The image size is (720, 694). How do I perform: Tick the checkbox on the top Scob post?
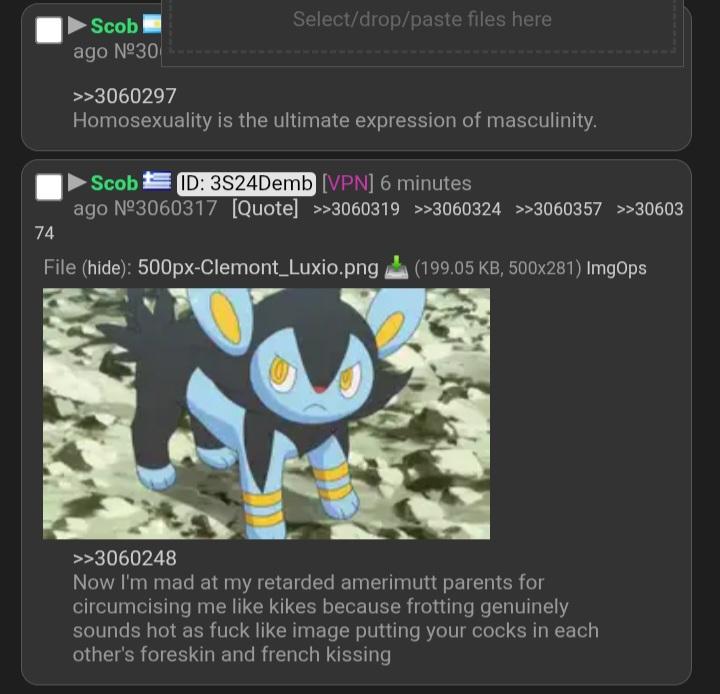[x=49, y=30]
